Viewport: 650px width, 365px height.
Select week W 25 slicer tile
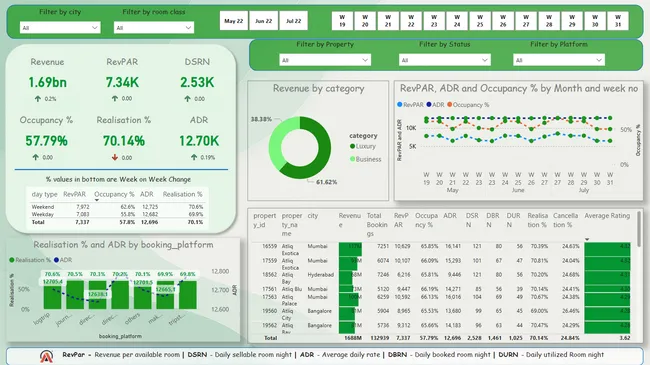point(480,21)
